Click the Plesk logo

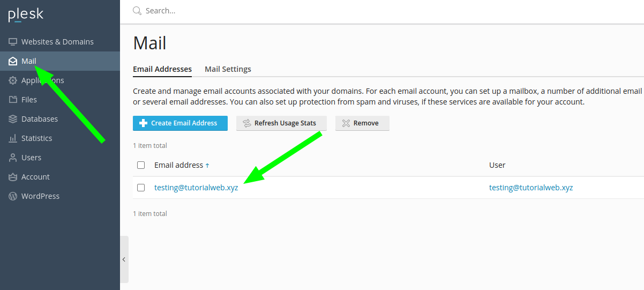[26, 14]
